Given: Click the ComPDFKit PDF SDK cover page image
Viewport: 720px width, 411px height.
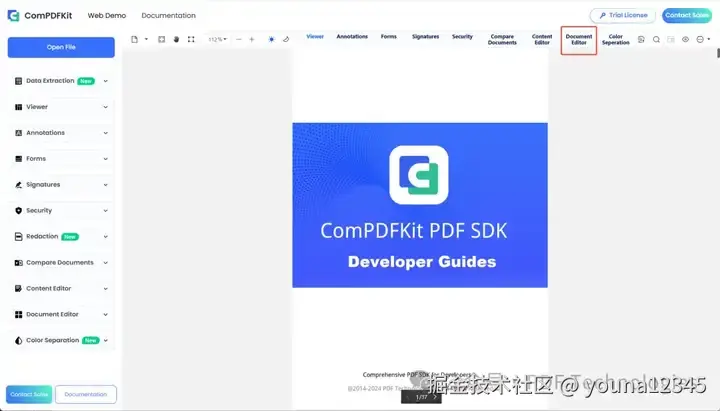Looking at the screenshot, I should [420, 205].
